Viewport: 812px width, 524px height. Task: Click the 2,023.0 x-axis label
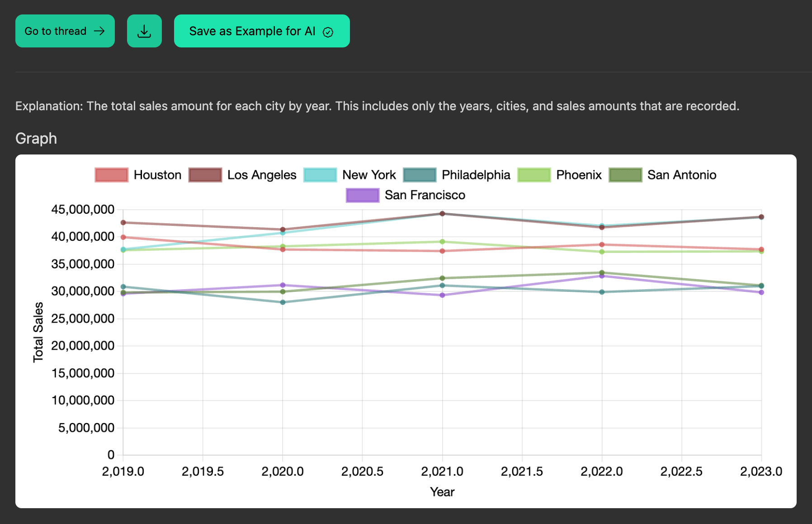(x=761, y=472)
